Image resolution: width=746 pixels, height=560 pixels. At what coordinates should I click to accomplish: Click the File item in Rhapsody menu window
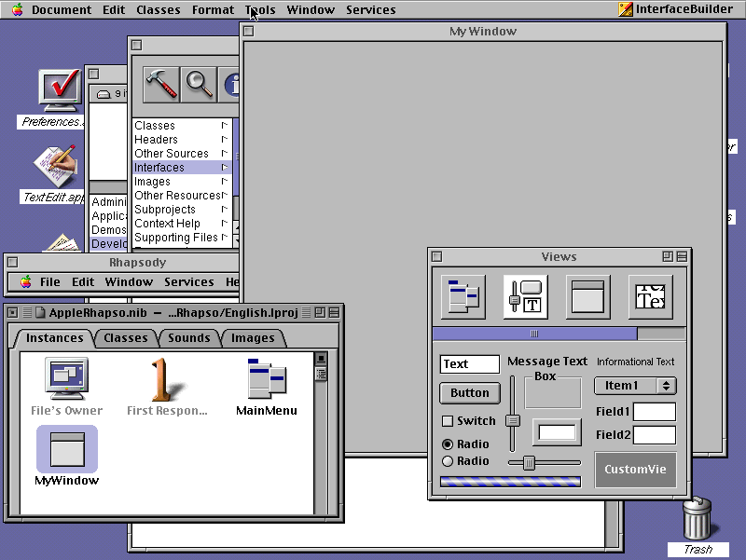coord(50,282)
